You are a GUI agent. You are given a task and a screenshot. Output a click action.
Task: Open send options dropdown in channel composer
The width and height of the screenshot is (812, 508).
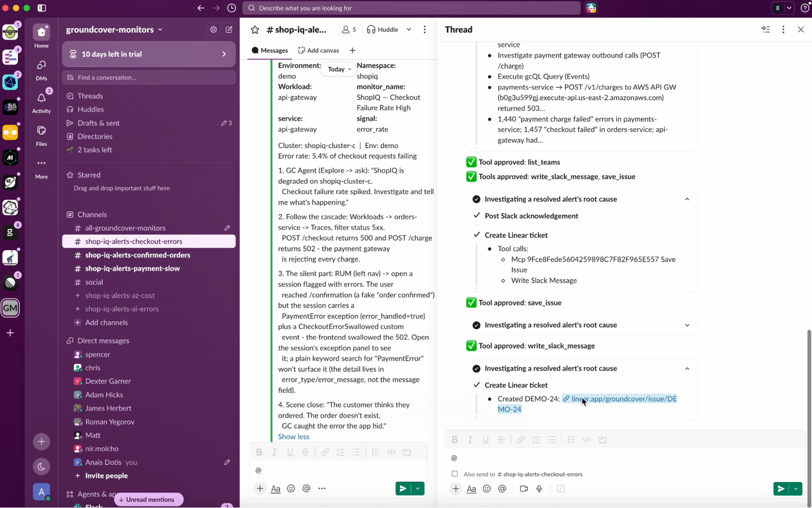coord(418,489)
